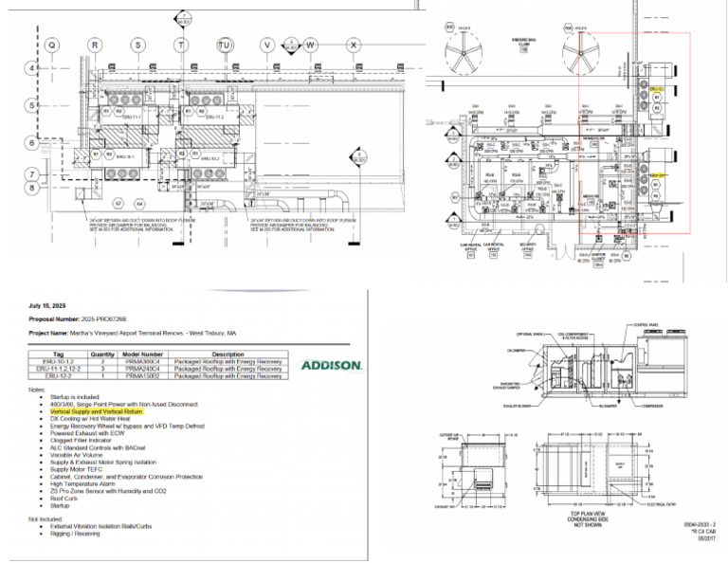Select grid bubble V on roof plan
This screenshot has height=563, width=728.
point(267,45)
